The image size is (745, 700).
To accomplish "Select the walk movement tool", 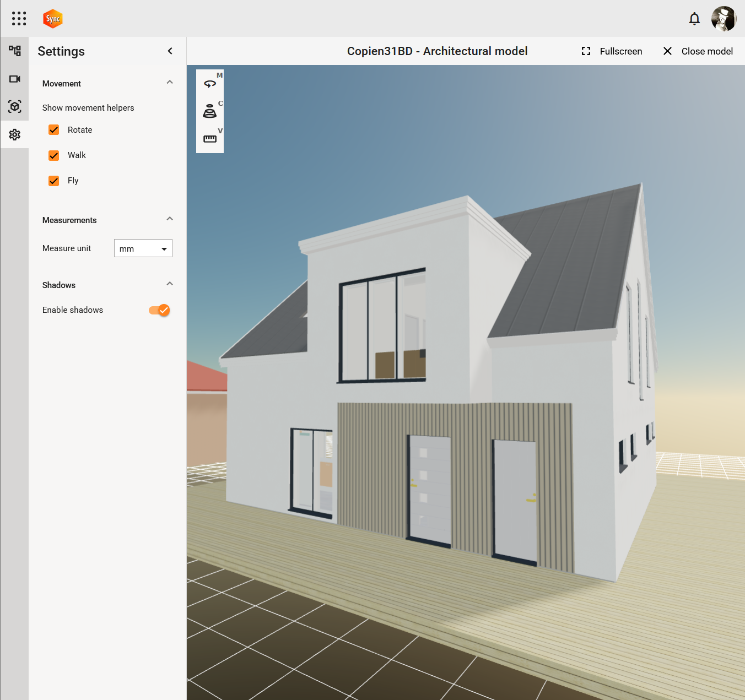I will [x=210, y=112].
